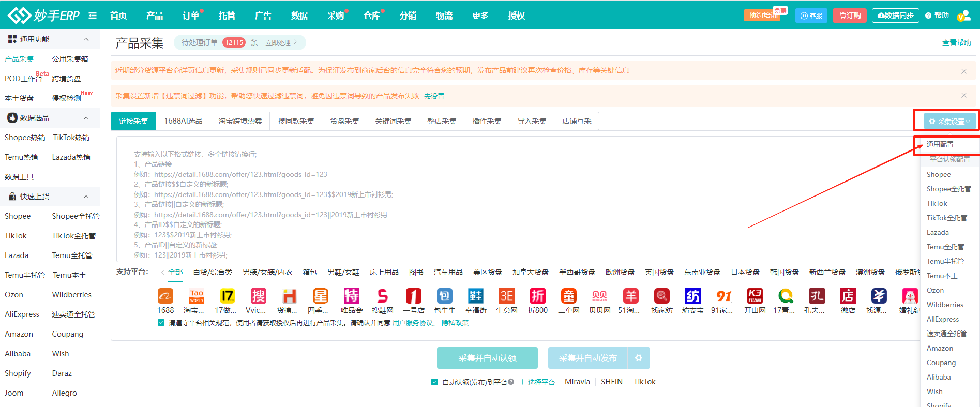Open the 关键词采集 tab

click(394, 121)
